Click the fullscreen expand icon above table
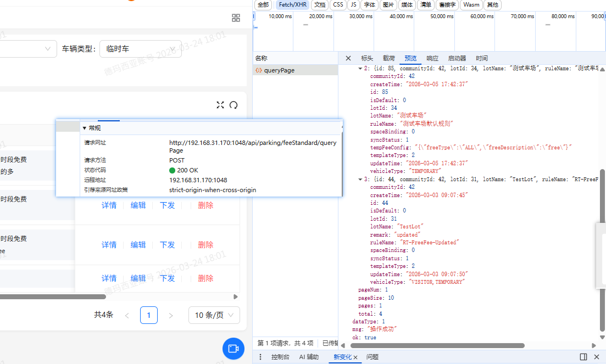Screen dimensions: 606x364 pyautogui.click(x=220, y=105)
